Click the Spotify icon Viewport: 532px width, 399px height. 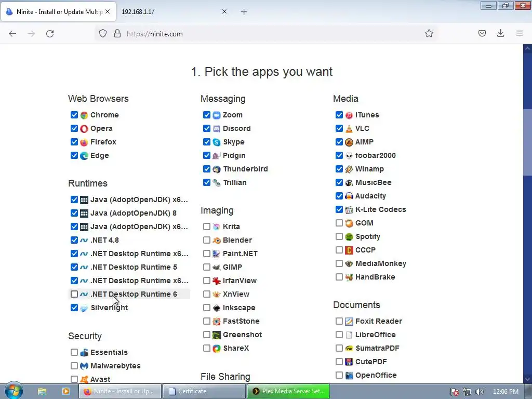[349, 236]
